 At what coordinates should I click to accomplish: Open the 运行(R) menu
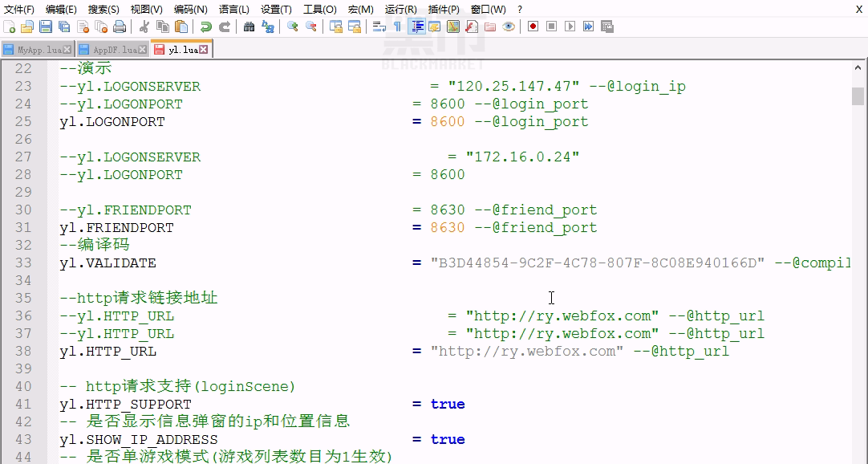[401, 10]
